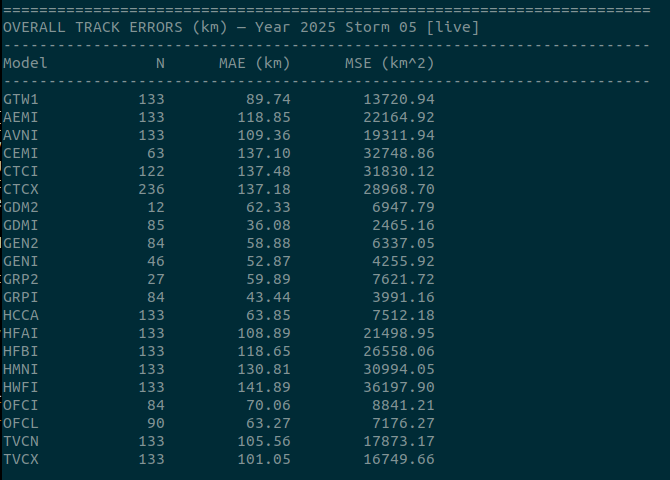The image size is (670, 480).
Task: Click the N value '27'
Action: (156, 279)
